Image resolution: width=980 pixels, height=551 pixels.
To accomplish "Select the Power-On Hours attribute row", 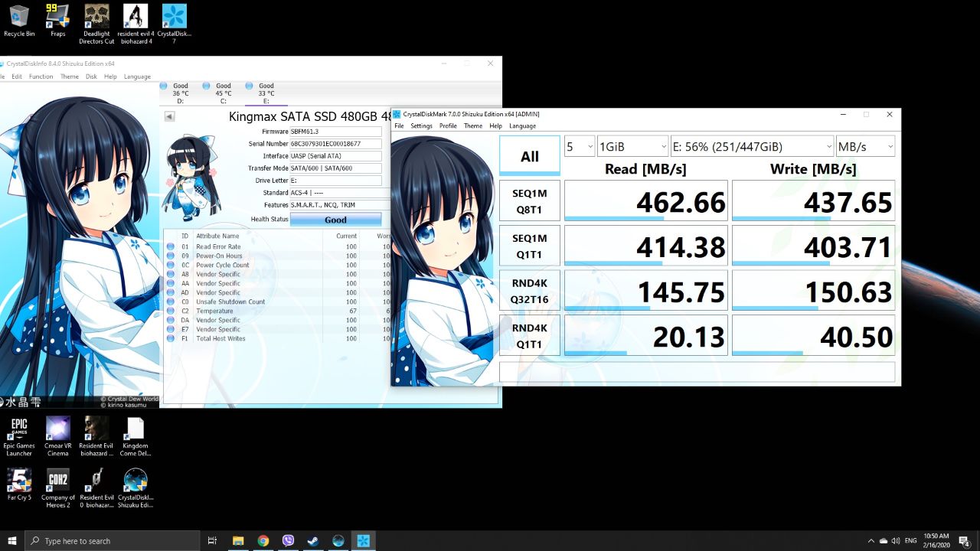I will 279,256.
